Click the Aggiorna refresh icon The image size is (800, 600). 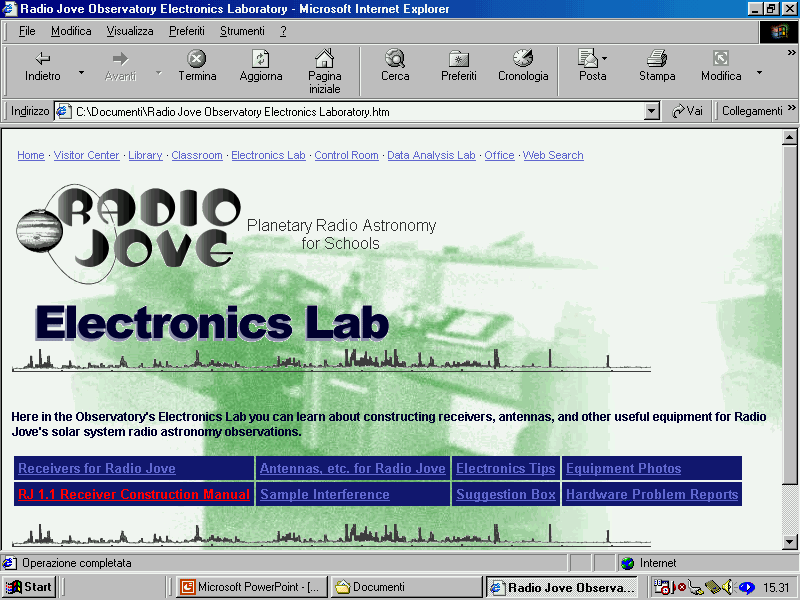click(260, 59)
